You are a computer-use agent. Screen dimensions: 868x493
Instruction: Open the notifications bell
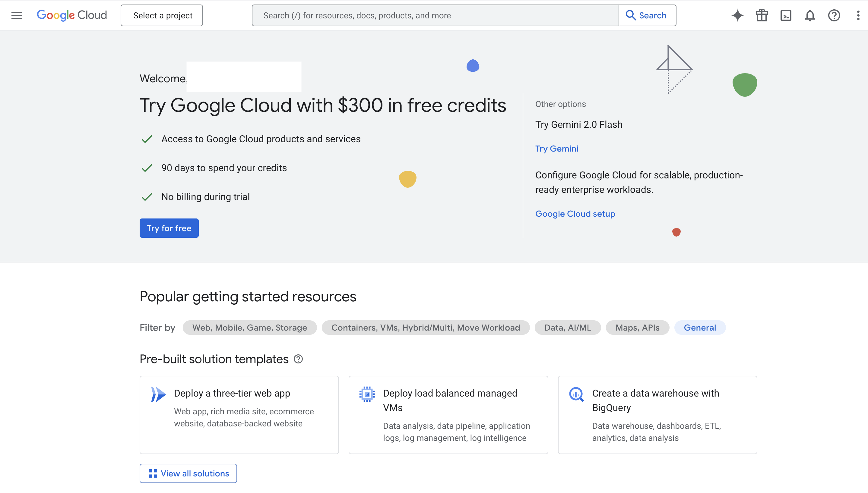[810, 15]
